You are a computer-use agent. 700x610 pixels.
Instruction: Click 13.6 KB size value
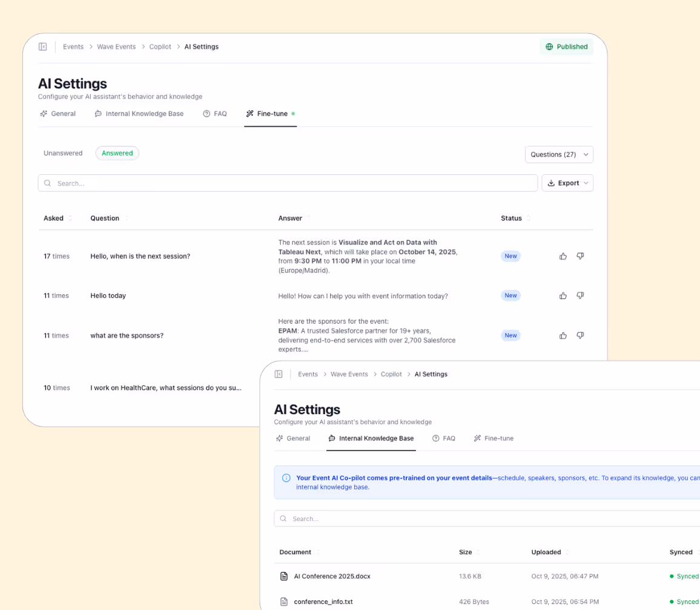coord(470,576)
